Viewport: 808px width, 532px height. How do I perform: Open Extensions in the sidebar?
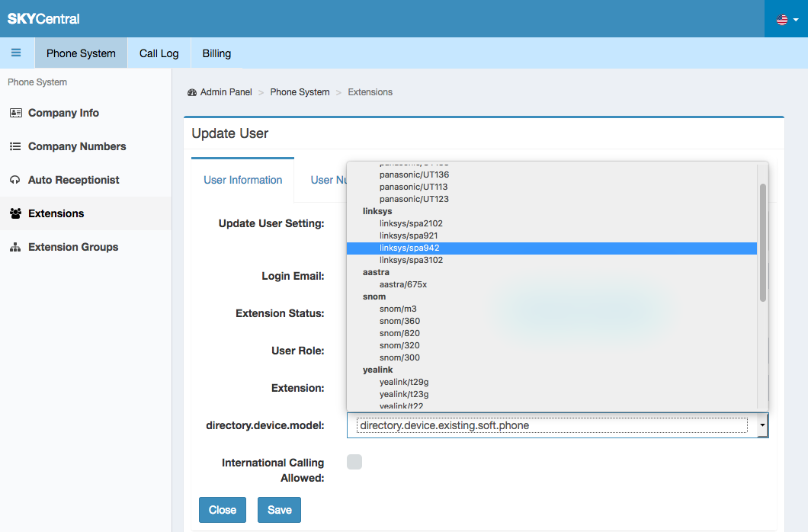[85, 213]
